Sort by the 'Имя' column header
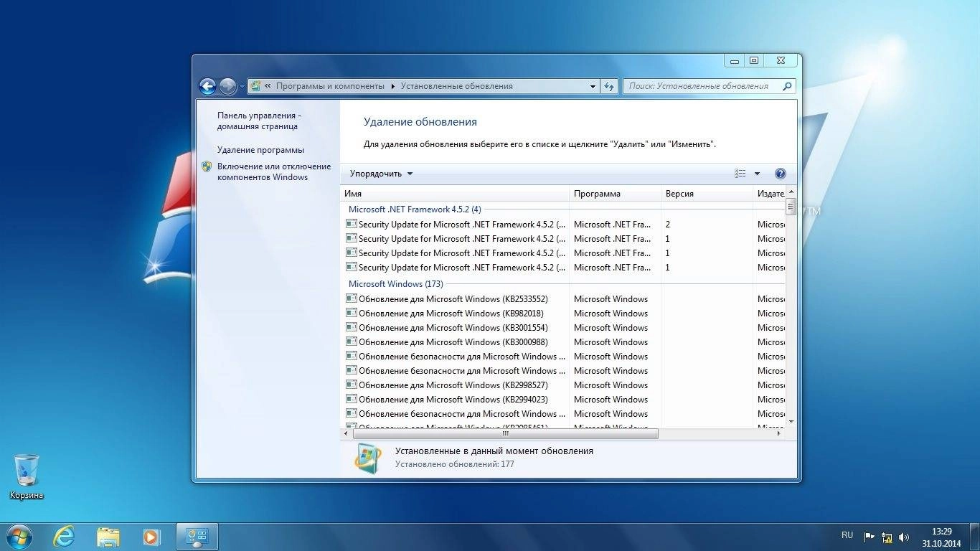Image resolution: width=980 pixels, height=551 pixels. tap(455, 194)
